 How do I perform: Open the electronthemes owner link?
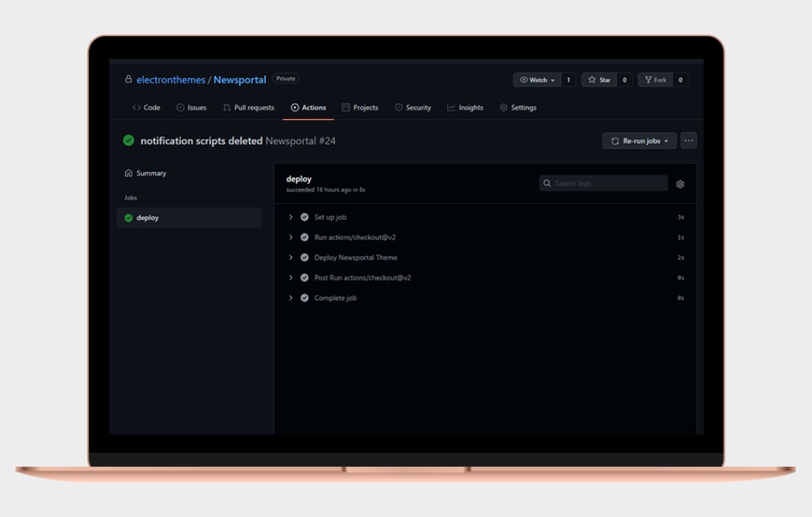(x=171, y=80)
